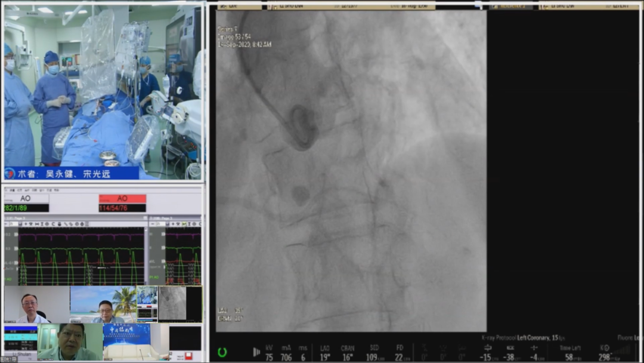Click the caliper measure icon in left waveform toolbar
This screenshot has height=363, width=644.
[x=37, y=224]
